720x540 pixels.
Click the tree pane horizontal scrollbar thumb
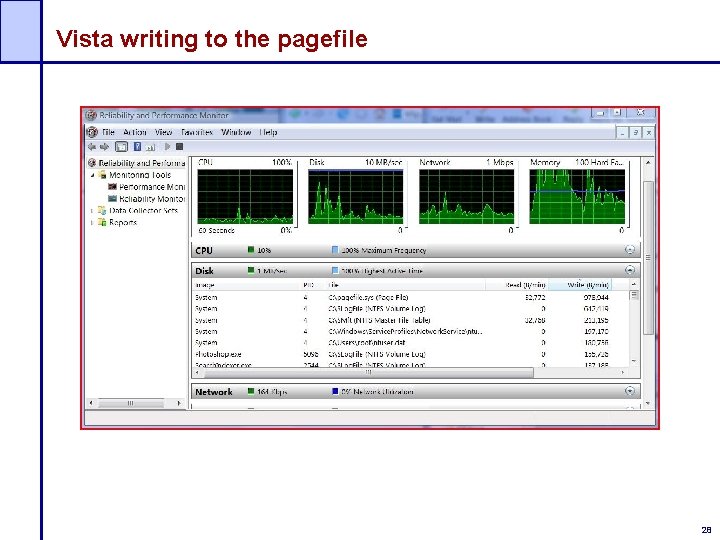click(x=131, y=403)
